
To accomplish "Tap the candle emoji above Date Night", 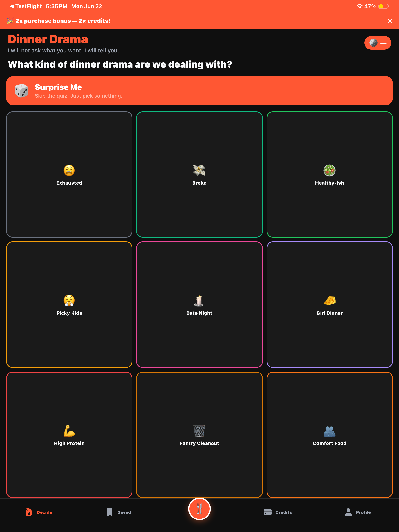I will pos(199,300).
